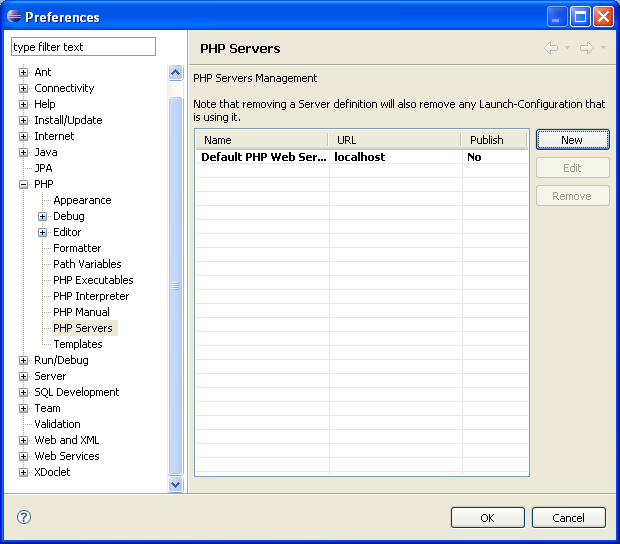Expand the Java preferences category

coord(23,152)
